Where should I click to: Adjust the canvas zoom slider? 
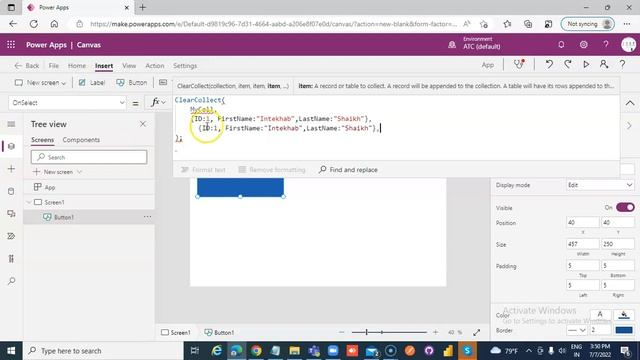coord(367,332)
